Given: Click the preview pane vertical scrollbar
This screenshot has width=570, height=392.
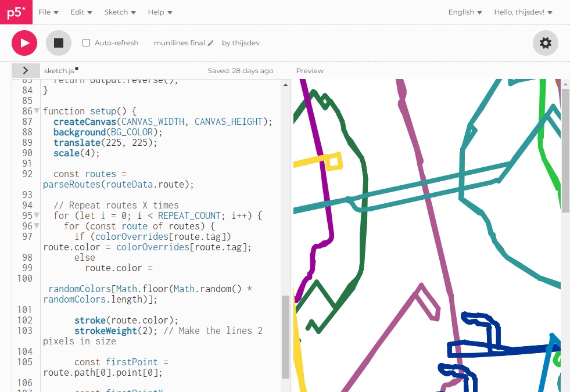Looking at the screenshot, I should click(x=565, y=151).
